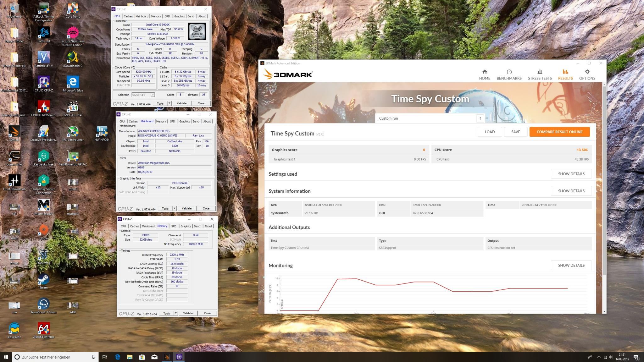Viewport: 644px width, 362px height.
Task: Open Microsoft Store from taskbar
Action: click(x=142, y=357)
